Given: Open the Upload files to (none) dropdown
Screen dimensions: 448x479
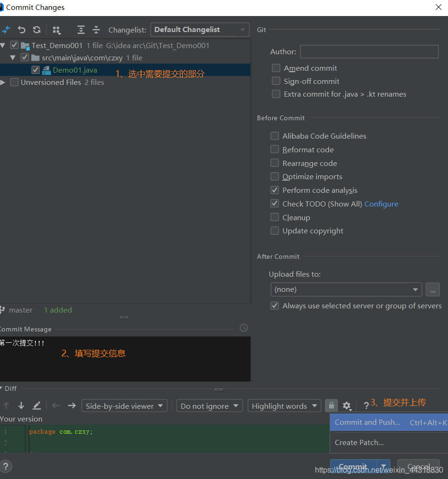Looking at the screenshot, I should [x=346, y=289].
